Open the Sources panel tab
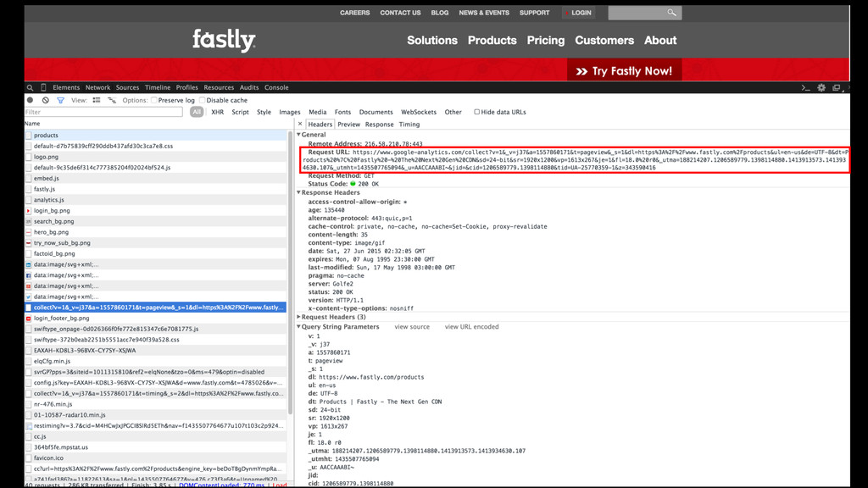Viewport: 868px width, 488px height. pyautogui.click(x=127, y=87)
